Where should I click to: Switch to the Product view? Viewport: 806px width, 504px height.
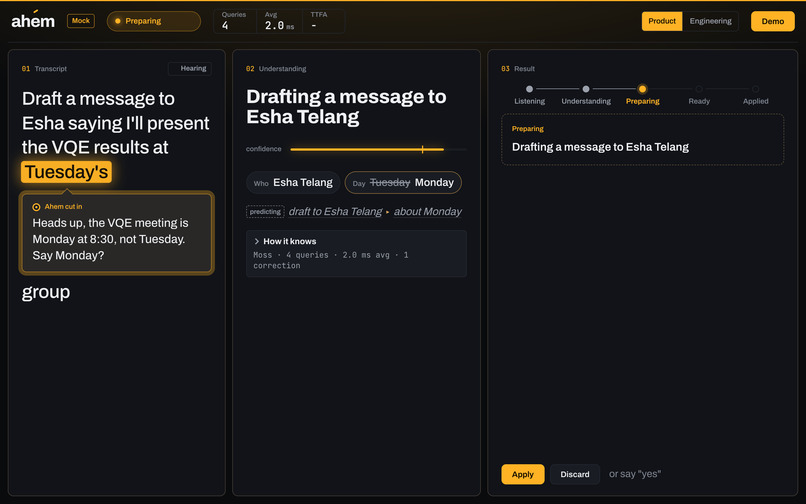662,21
